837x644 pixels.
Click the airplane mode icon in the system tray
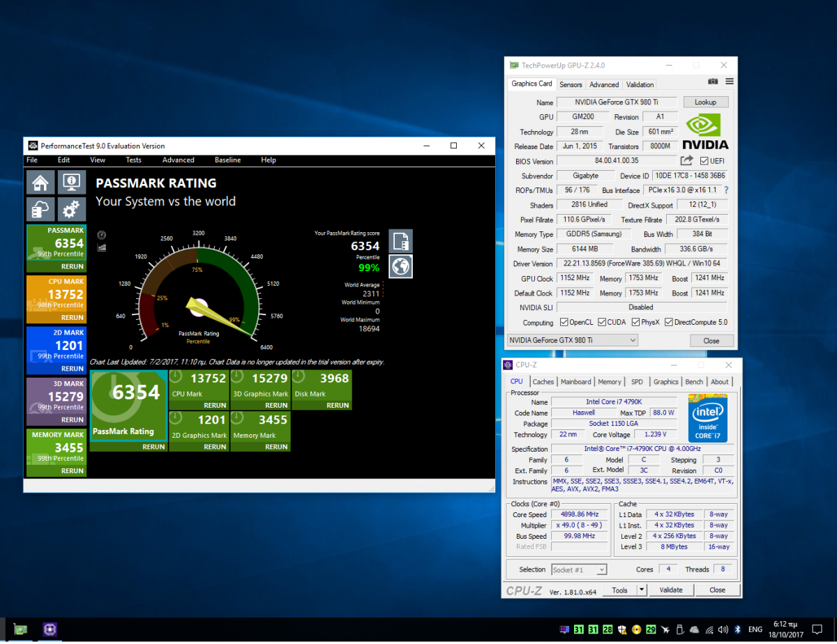pos(665,630)
